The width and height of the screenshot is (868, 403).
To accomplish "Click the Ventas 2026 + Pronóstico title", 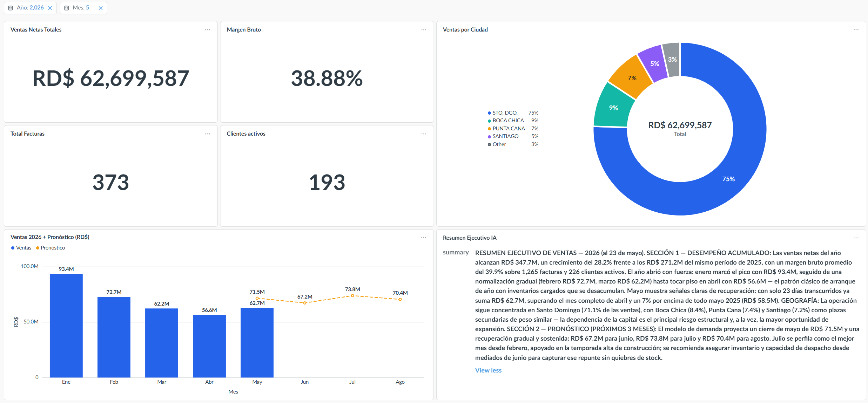I will pos(50,237).
